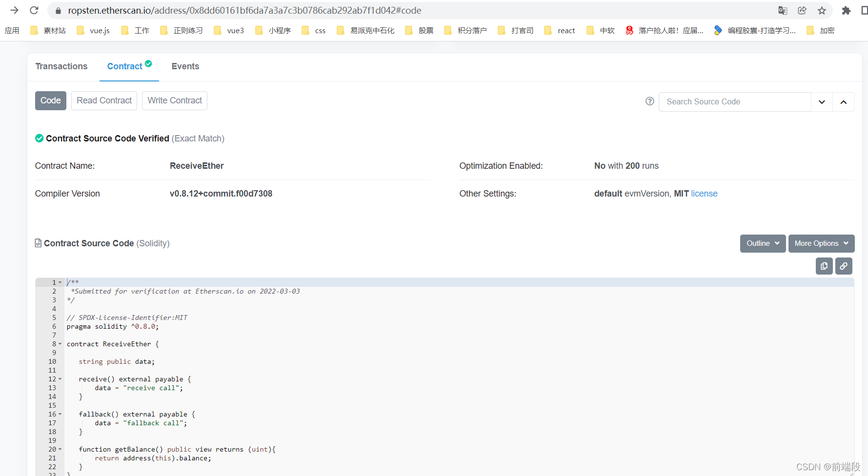
Task: Open the vue3 bookmark folder
Action: [228, 30]
